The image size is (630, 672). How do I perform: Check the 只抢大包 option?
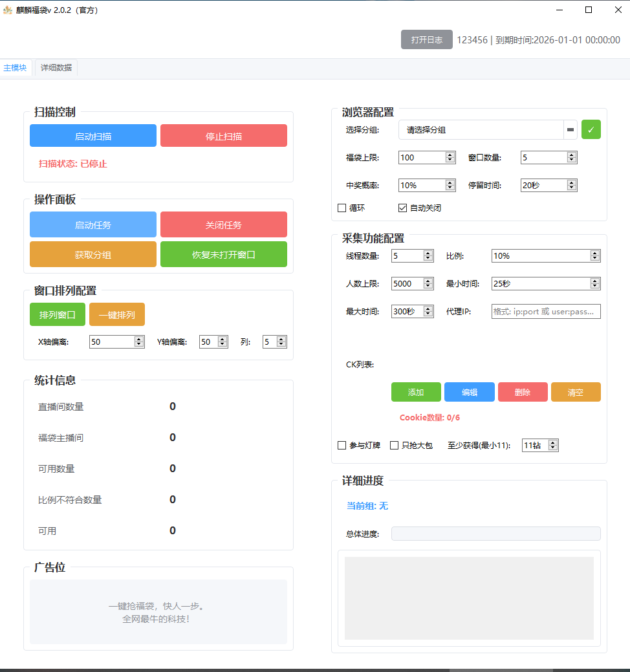click(x=394, y=445)
